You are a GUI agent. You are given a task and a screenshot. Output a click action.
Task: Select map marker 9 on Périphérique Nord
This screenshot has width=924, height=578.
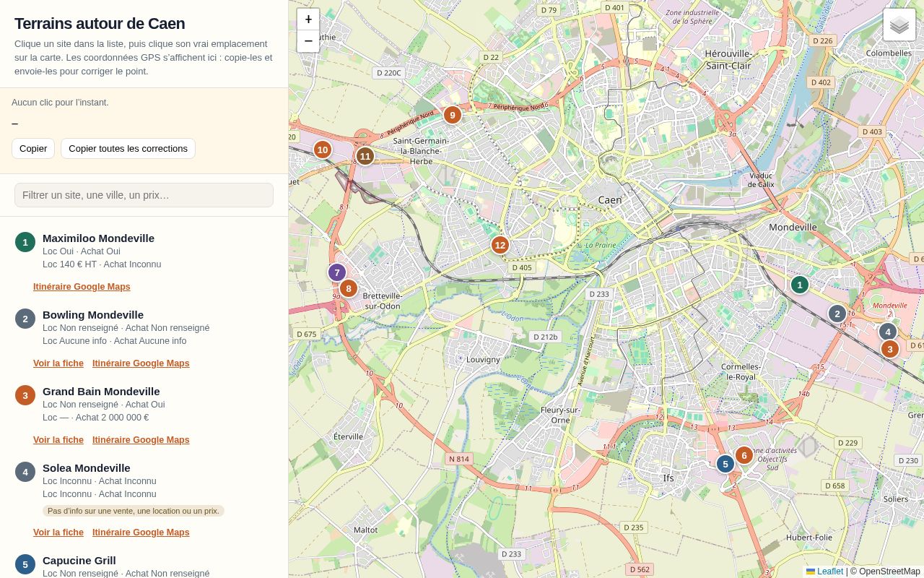tap(452, 114)
